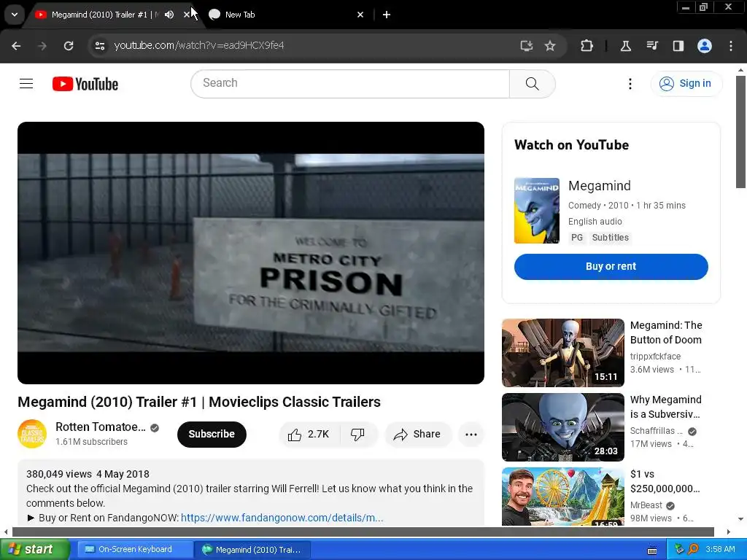Open Chrome three-dot menu
Screen dimensions: 747x560
(731, 46)
